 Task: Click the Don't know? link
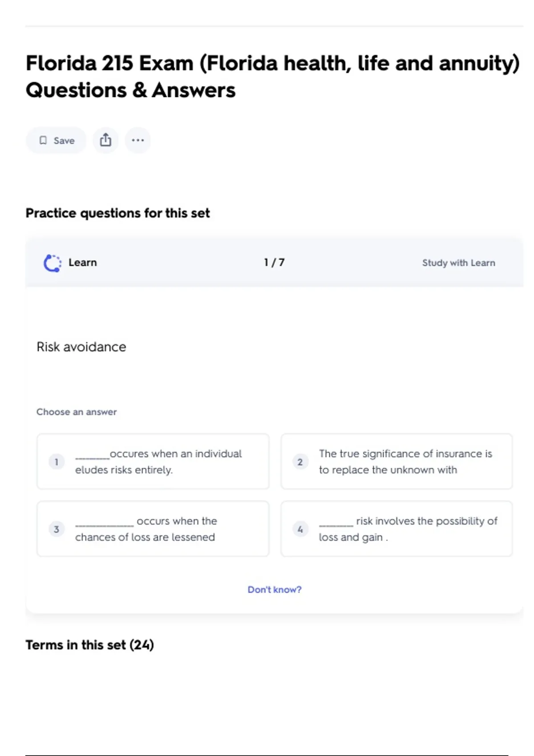pos(275,590)
